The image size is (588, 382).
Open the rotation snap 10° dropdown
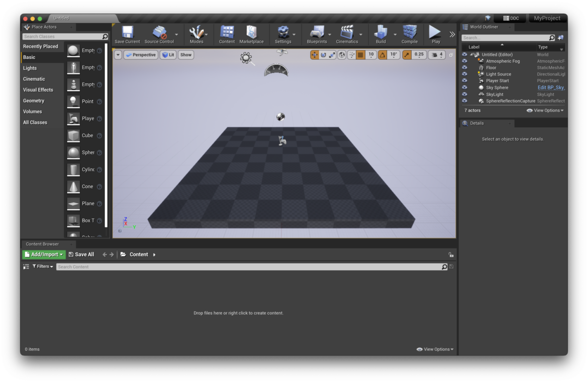(x=394, y=55)
